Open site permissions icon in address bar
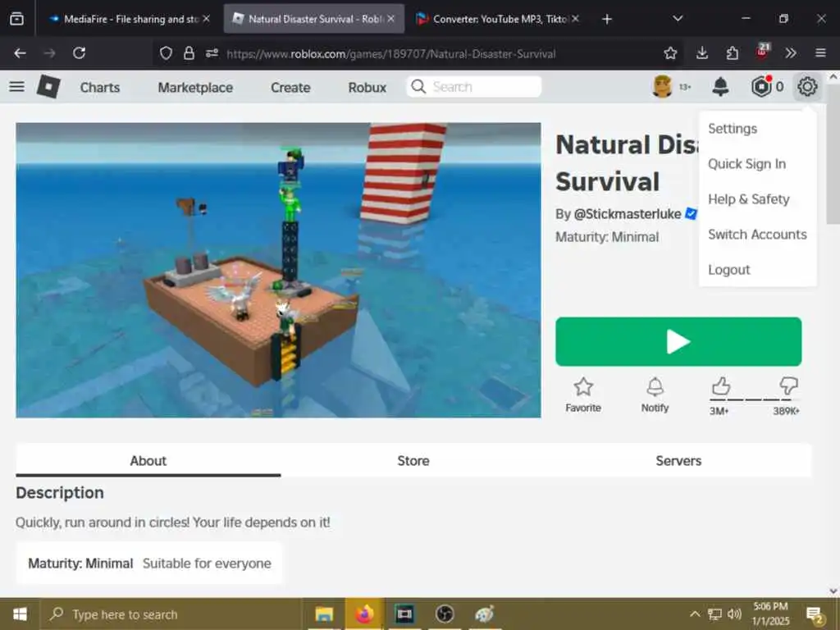The width and height of the screenshot is (840, 630). 212,53
